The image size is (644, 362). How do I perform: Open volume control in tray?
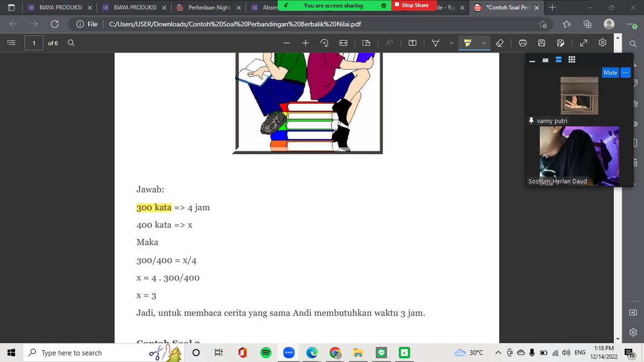click(566, 353)
